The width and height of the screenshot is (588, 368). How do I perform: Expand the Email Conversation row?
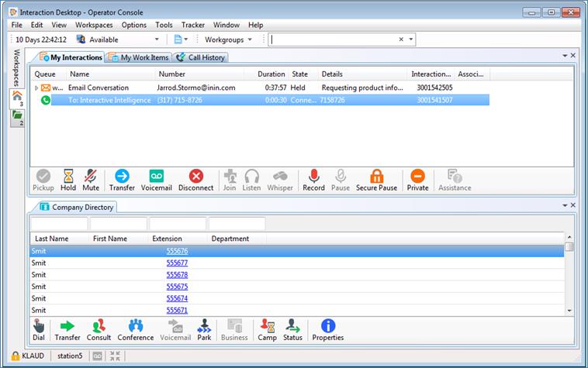click(x=36, y=88)
